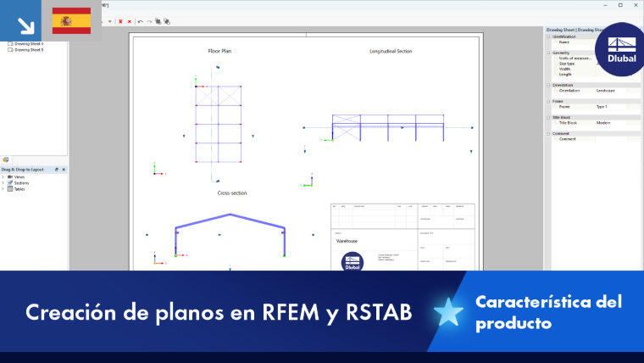Click the Tables grid icon
This screenshot has width=644, height=363.
pyautogui.click(x=10, y=188)
